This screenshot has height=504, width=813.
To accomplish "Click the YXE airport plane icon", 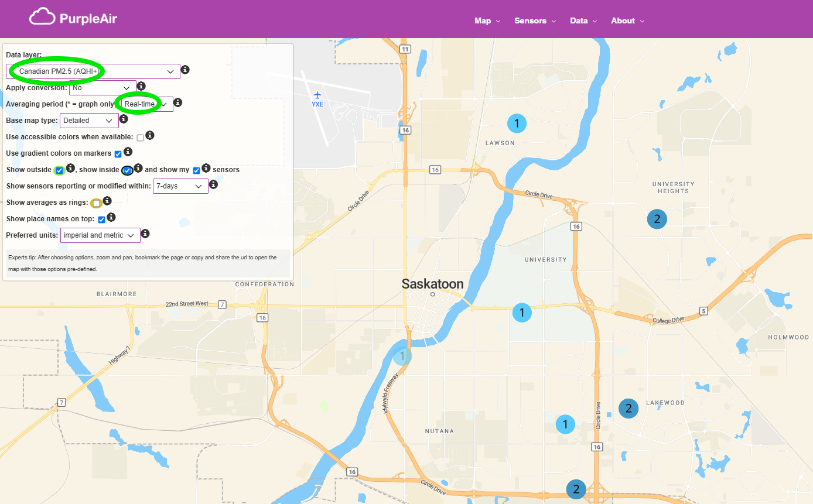I will 317,95.
